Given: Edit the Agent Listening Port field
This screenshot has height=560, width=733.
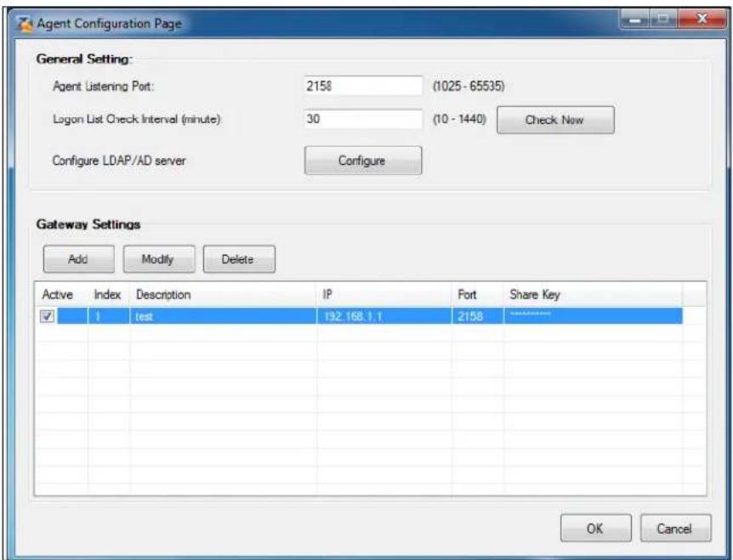Looking at the screenshot, I should (x=363, y=86).
